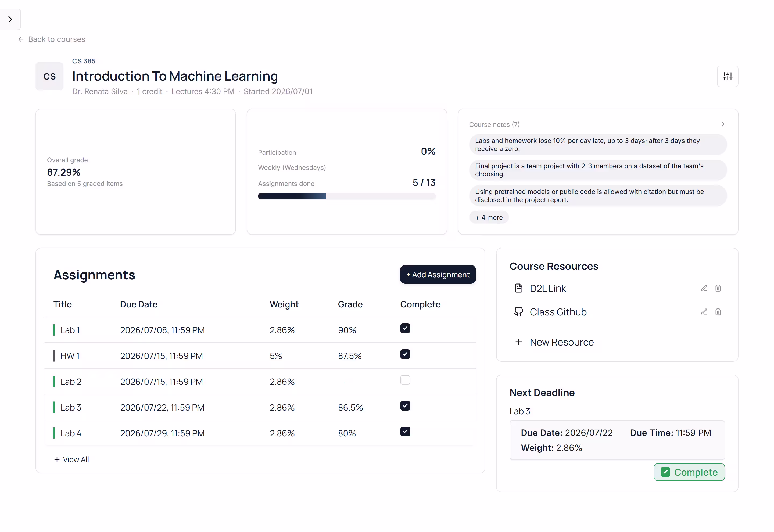Delete the D2L Link resource with trash icon
This screenshot has height=532, width=774.
coord(718,288)
